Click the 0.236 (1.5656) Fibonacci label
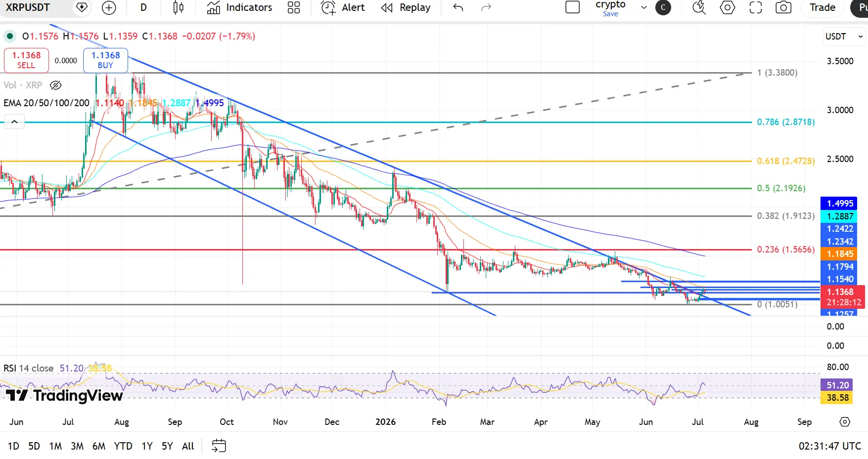 tap(785, 250)
